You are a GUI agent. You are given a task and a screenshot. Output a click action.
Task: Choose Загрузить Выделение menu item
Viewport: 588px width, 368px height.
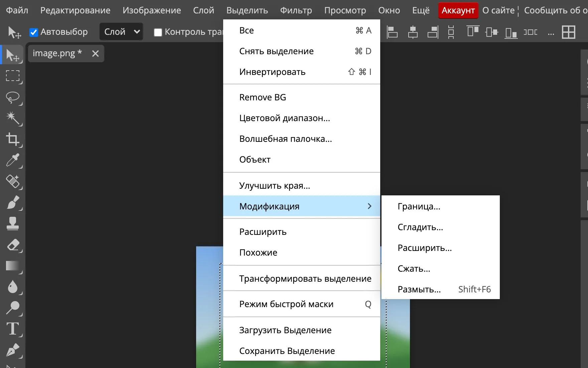[301, 330]
